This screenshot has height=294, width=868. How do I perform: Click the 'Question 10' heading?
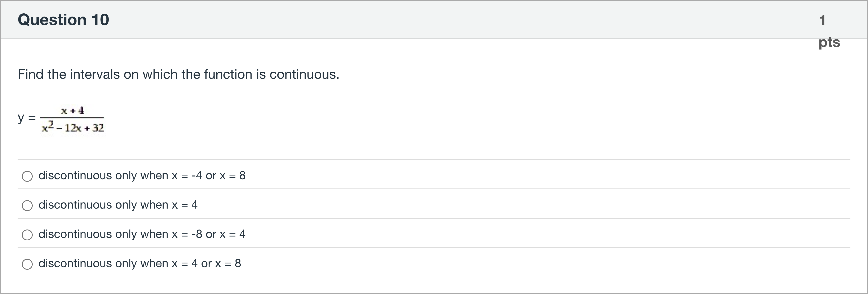(63, 19)
